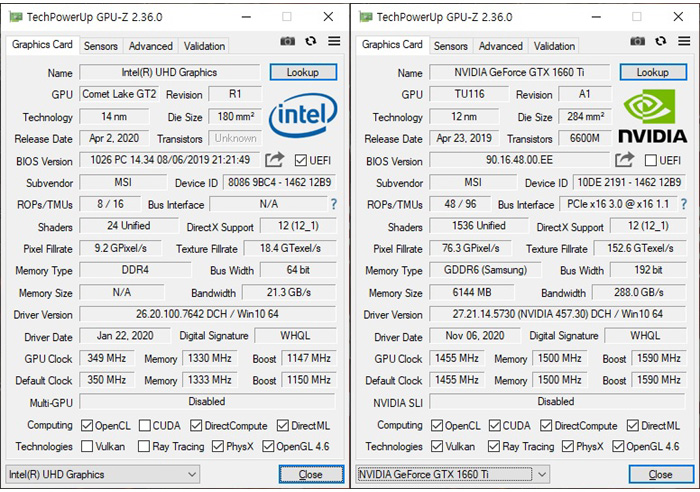
Task: Click the refresh icon in the Intel window
Action: point(311,41)
